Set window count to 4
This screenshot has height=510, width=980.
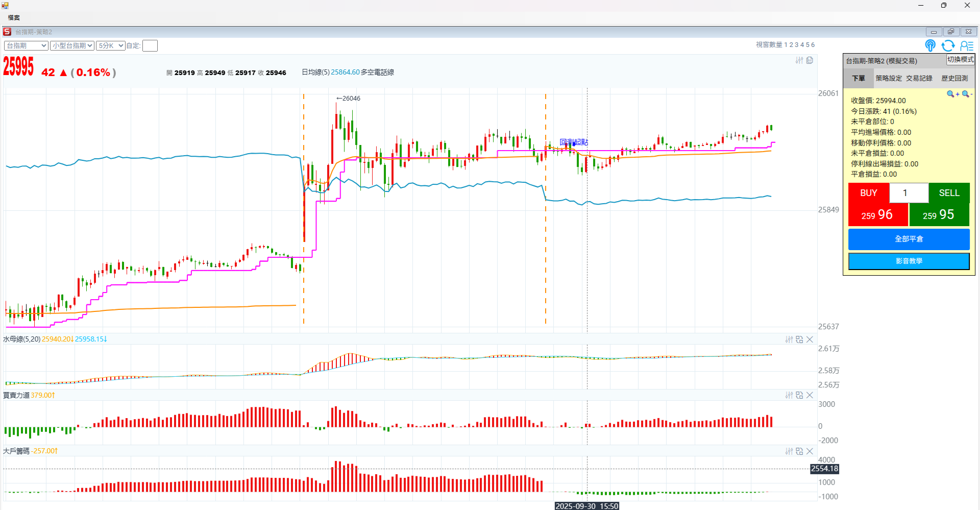coord(802,45)
